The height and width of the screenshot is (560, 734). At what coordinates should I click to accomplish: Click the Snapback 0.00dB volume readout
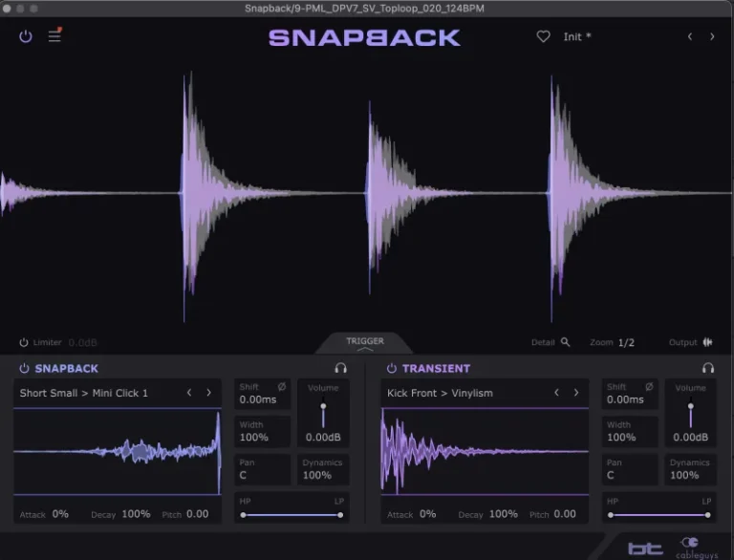point(323,438)
